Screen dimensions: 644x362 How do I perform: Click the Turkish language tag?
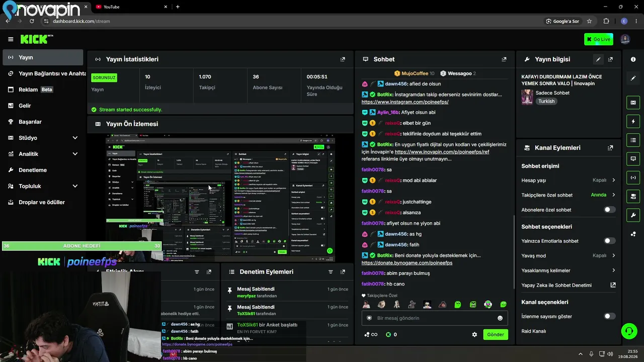pyautogui.click(x=546, y=101)
